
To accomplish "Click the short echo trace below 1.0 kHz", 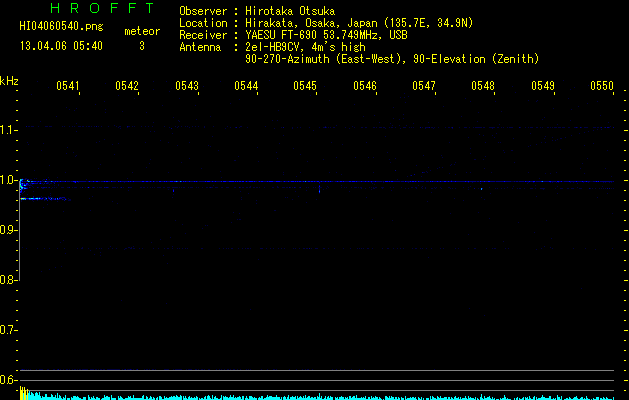I will [43, 199].
